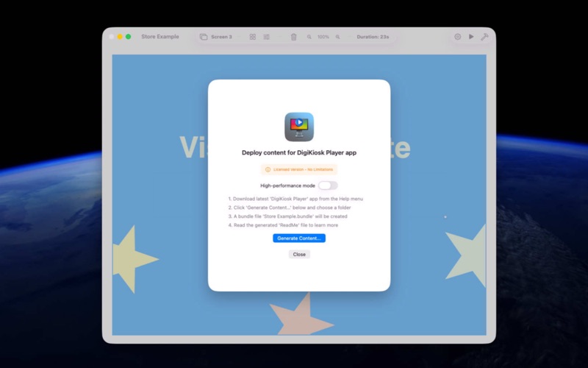Screen dimensions: 588x368
Task: Click the Generate Content... button
Action: click(299, 238)
